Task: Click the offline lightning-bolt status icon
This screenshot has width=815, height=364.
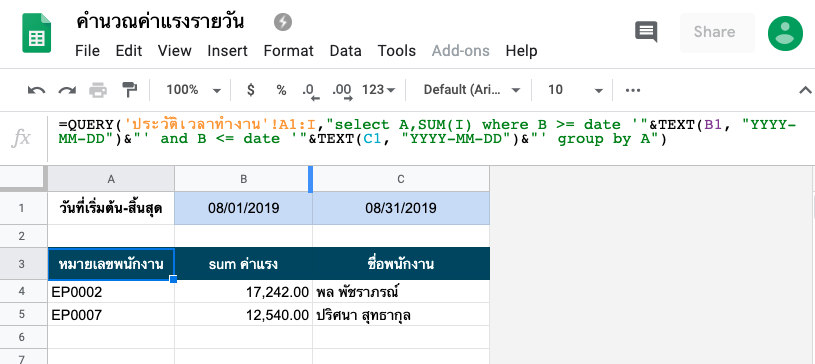Action: (283, 22)
